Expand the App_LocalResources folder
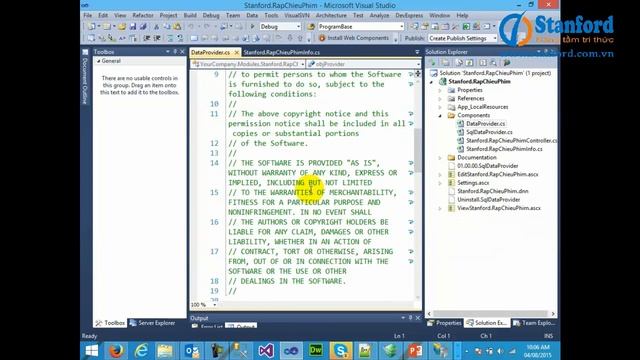640x360 pixels. (x=440, y=107)
